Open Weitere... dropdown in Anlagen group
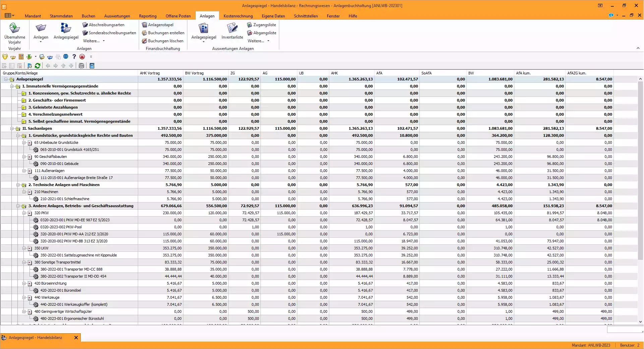644x349 pixels. tap(94, 41)
